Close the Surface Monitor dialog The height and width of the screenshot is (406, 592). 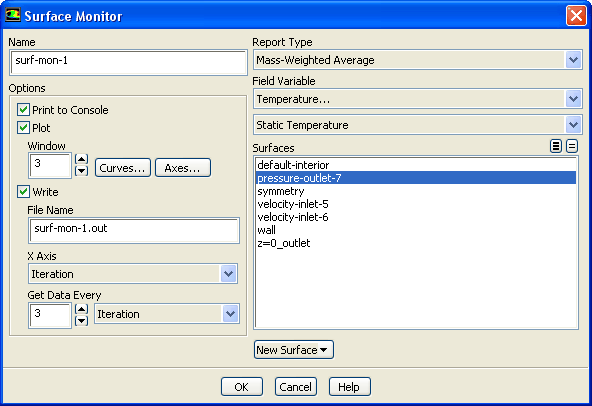[x=576, y=16]
